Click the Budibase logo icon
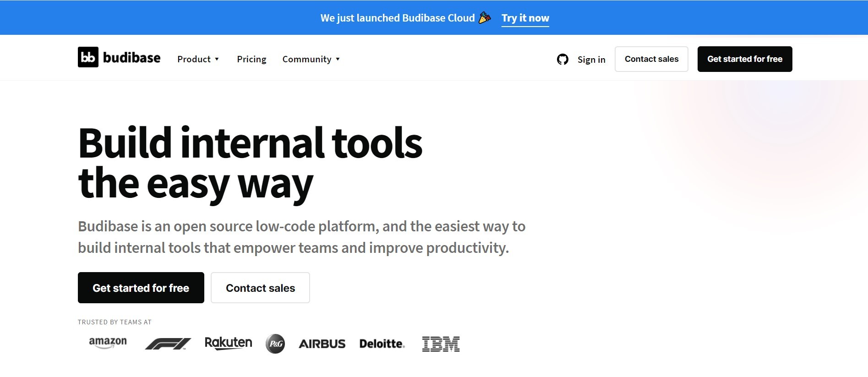 coord(88,57)
